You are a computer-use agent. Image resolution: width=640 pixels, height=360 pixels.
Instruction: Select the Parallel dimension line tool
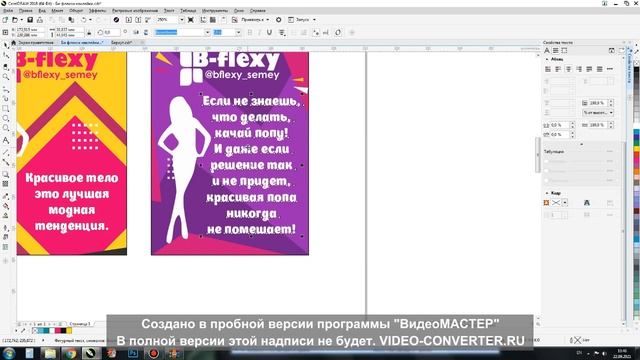pos(6,152)
